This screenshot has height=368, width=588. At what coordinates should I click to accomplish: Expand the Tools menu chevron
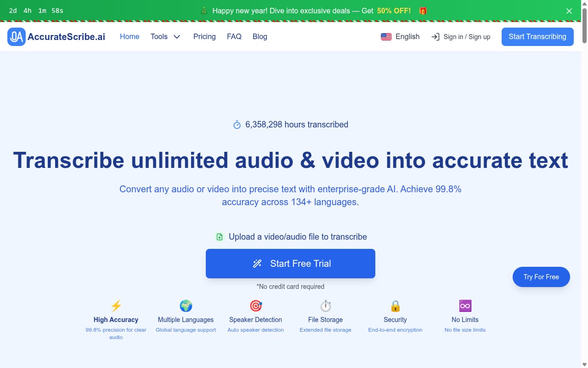177,37
